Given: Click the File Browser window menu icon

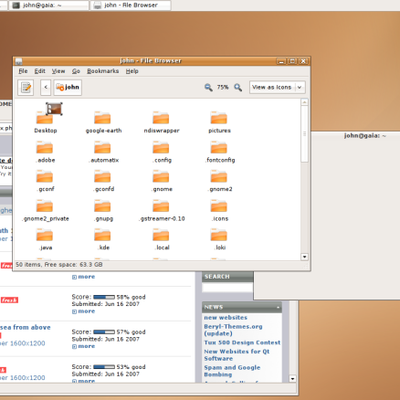Looking at the screenshot, I should tap(19, 61).
